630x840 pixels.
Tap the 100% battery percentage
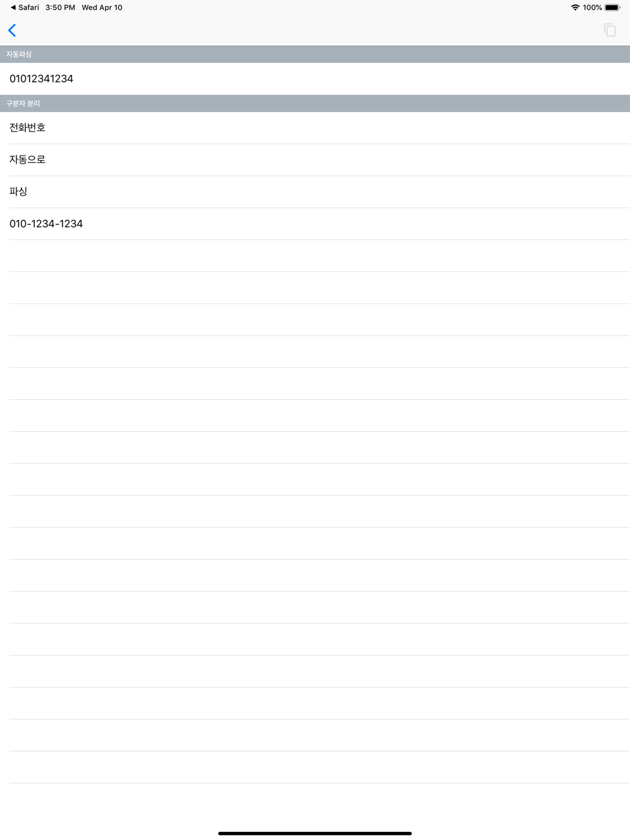point(592,8)
